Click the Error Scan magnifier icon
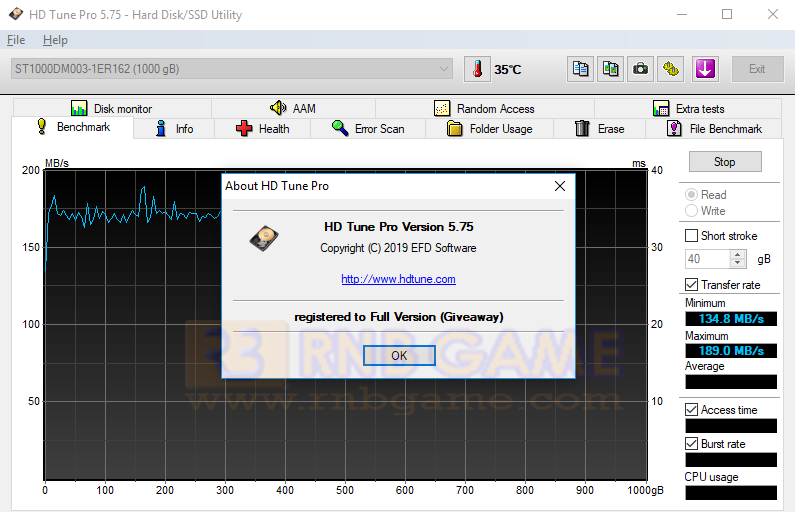 pos(340,128)
